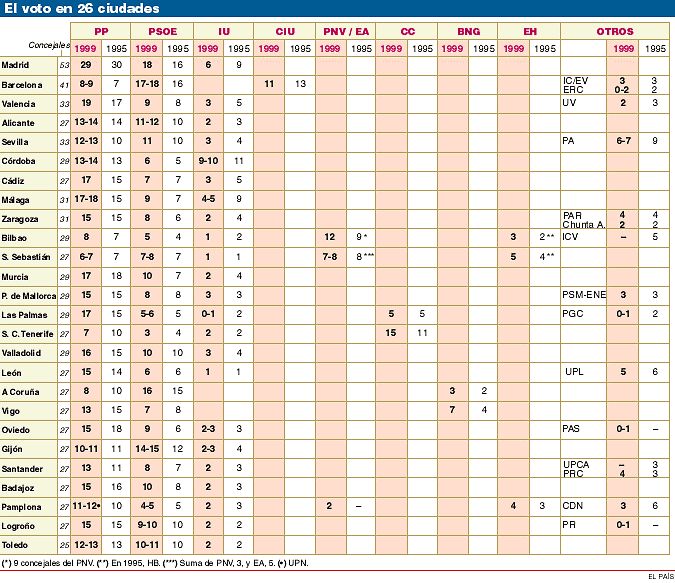Select the EH party column header
This screenshot has width=675, height=583.
pos(530,31)
